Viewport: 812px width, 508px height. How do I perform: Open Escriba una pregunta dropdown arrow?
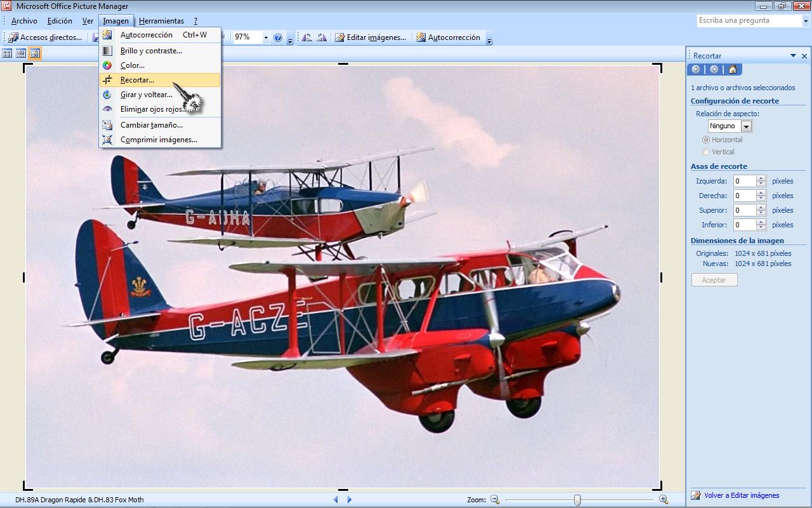pyautogui.click(x=806, y=21)
